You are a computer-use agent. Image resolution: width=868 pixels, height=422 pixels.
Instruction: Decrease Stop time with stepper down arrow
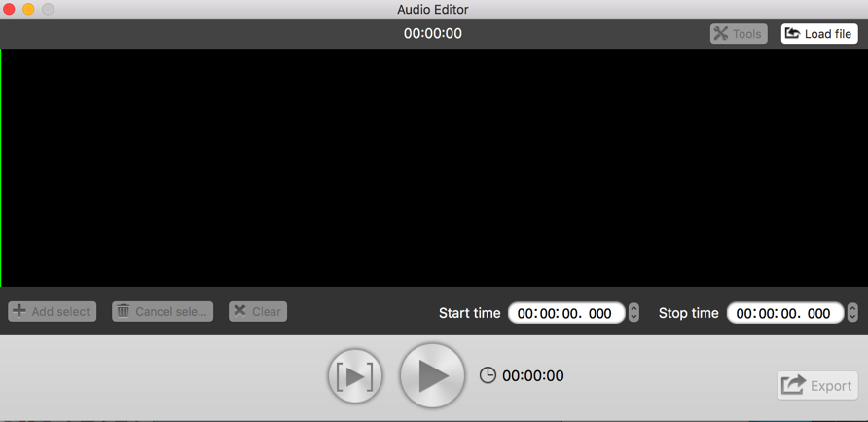click(x=853, y=318)
